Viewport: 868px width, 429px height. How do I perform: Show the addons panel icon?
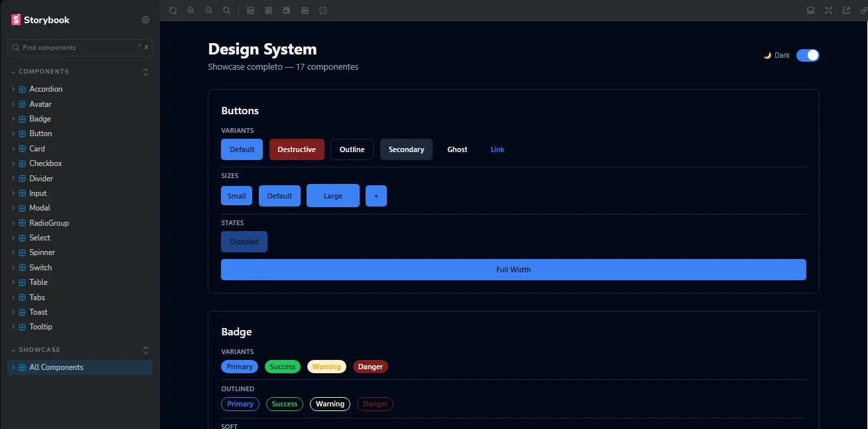(810, 11)
